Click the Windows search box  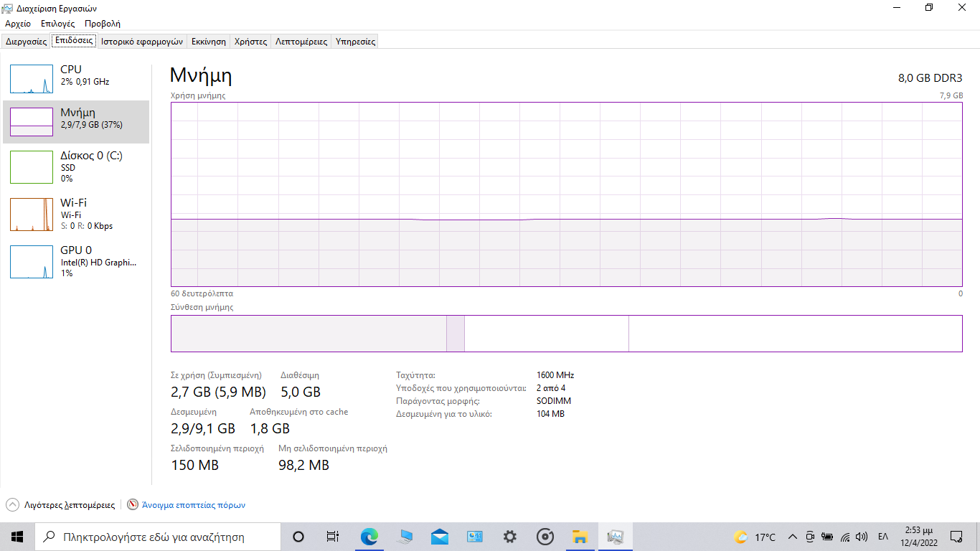(x=158, y=537)
